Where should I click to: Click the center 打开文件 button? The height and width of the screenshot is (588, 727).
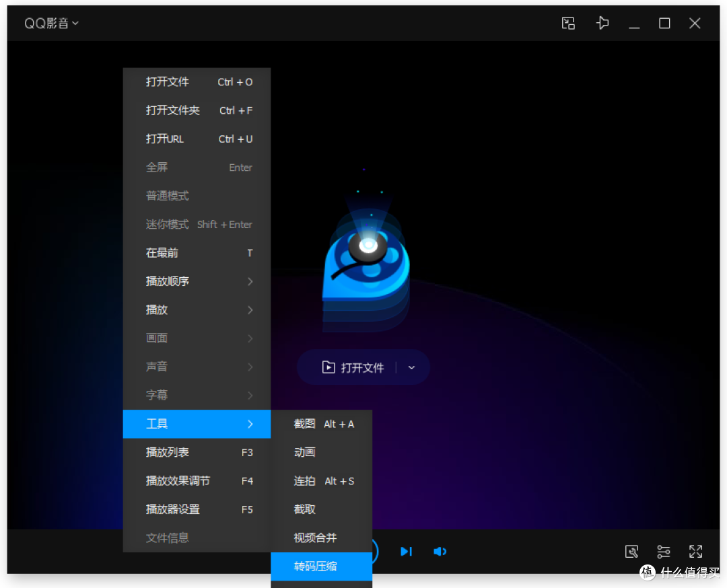353,367
